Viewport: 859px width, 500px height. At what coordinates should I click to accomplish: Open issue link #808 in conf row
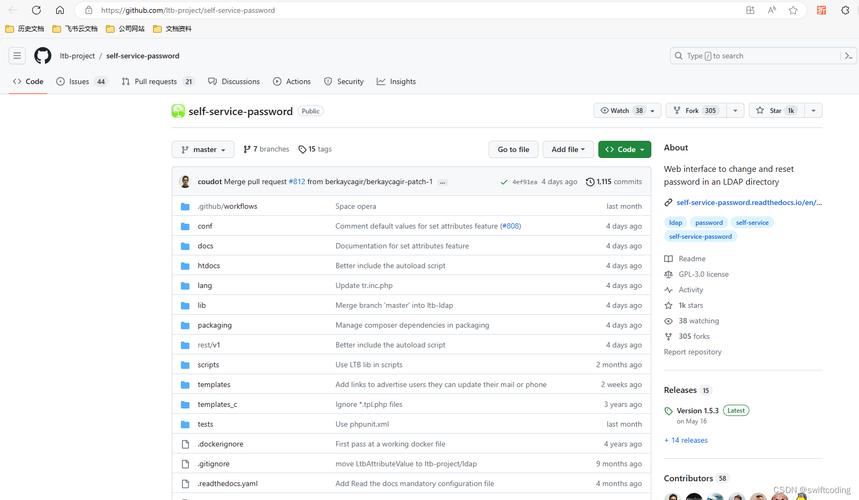(x=510, y=226)
